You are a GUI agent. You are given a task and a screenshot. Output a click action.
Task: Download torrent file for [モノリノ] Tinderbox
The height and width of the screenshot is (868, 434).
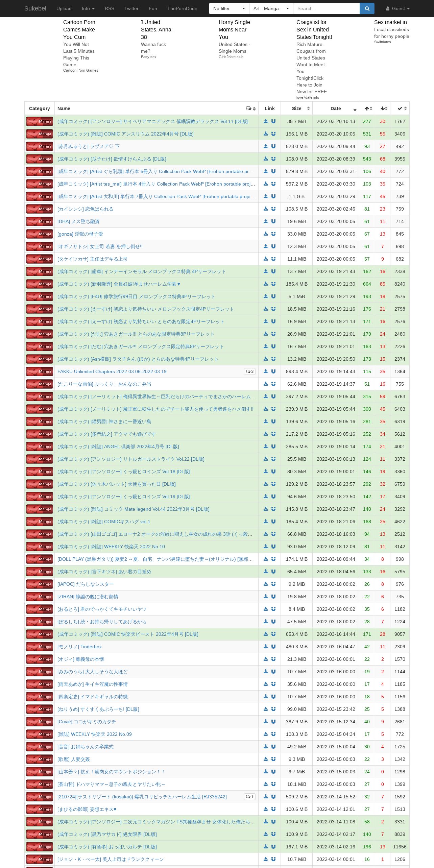266,647
